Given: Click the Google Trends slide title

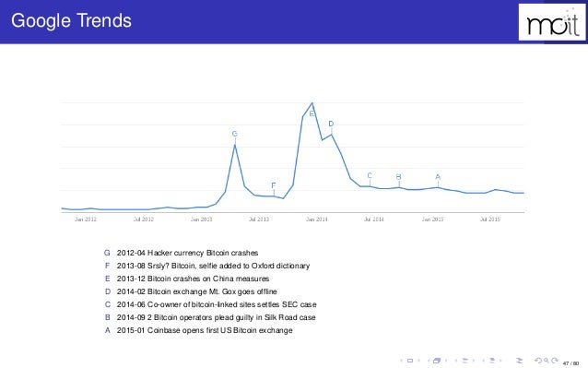Looking at the screenshot, I should (x=71, y=20).
